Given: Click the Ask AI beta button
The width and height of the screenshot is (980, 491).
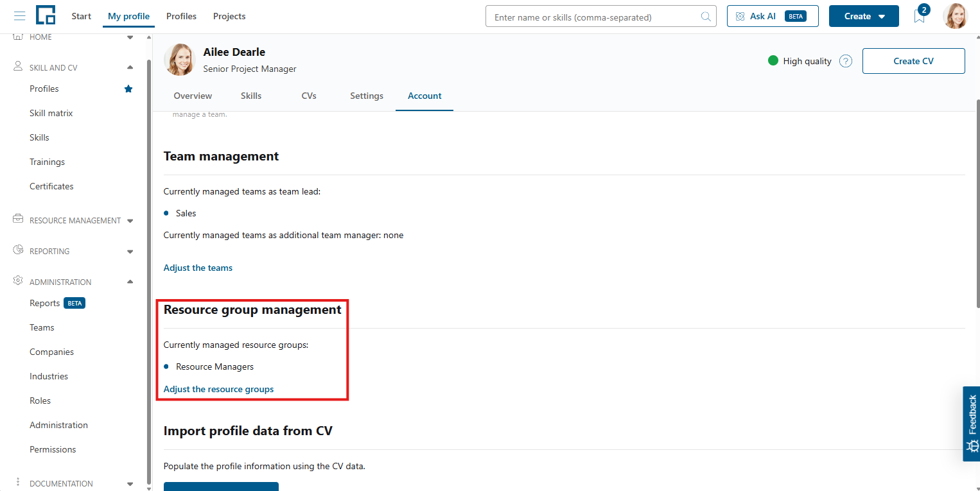Looking at the screenshot, I should (773, 16).
